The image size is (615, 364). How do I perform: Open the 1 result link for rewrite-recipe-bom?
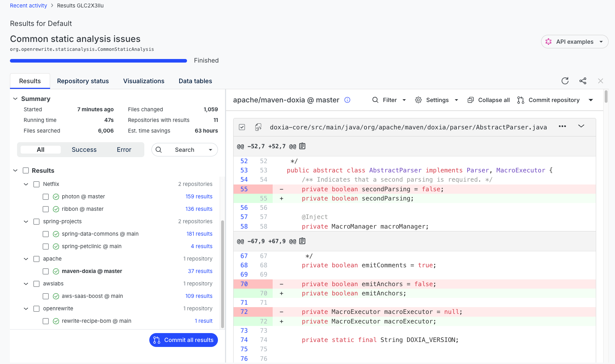click(203, 321)
